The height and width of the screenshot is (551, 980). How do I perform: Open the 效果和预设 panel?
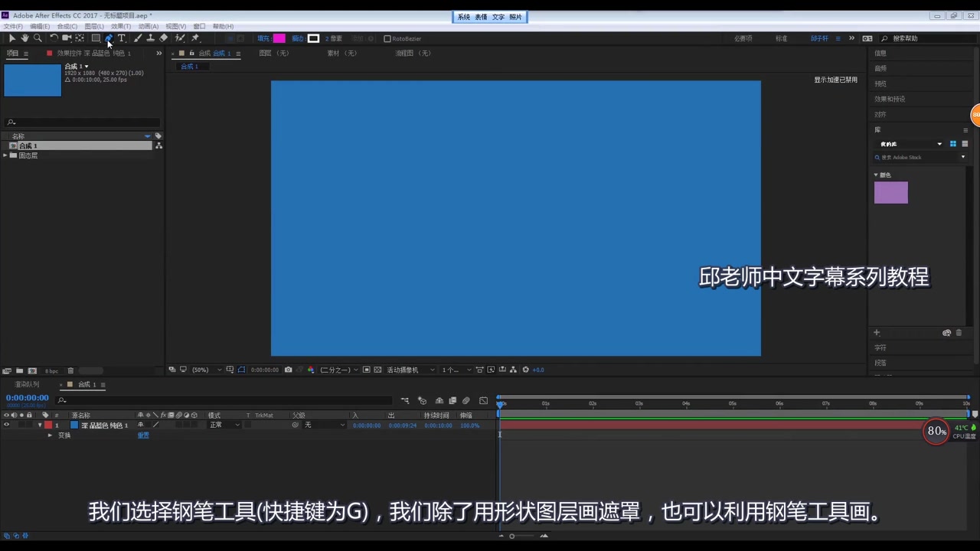(x=890, y=99)
